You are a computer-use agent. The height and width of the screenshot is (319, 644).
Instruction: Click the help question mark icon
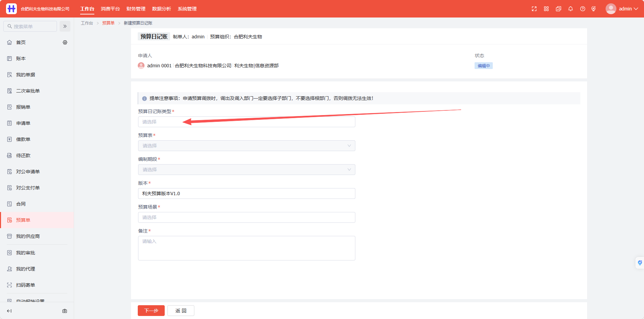tap(583, 9)
